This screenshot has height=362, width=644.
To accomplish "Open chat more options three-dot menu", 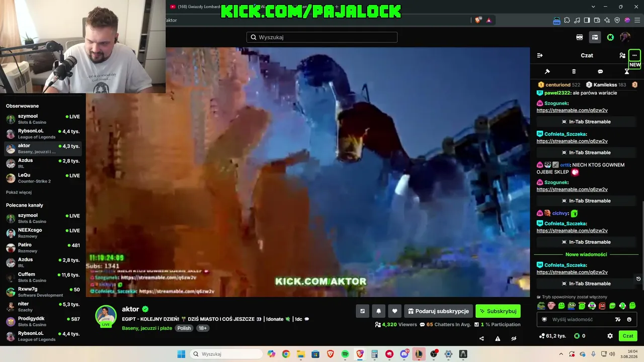I will (x=634, y=55).
